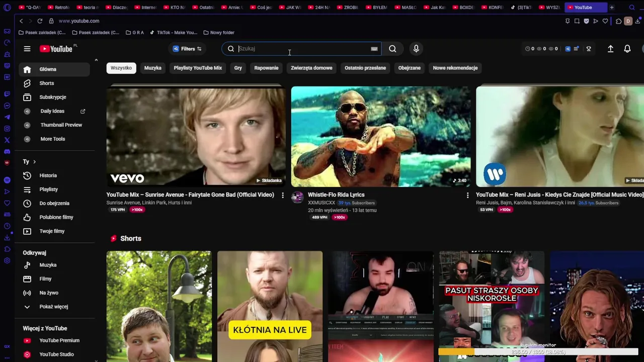Open the GRA bookmark folder
Screen dimensions: 644x362
coord(134,33)
